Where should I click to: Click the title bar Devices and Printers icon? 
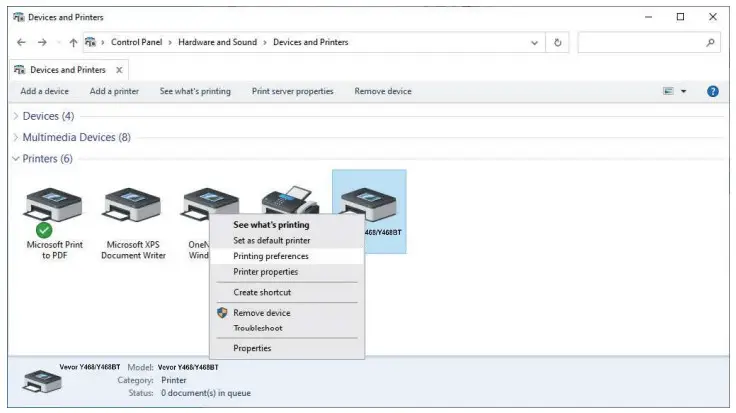18,17
